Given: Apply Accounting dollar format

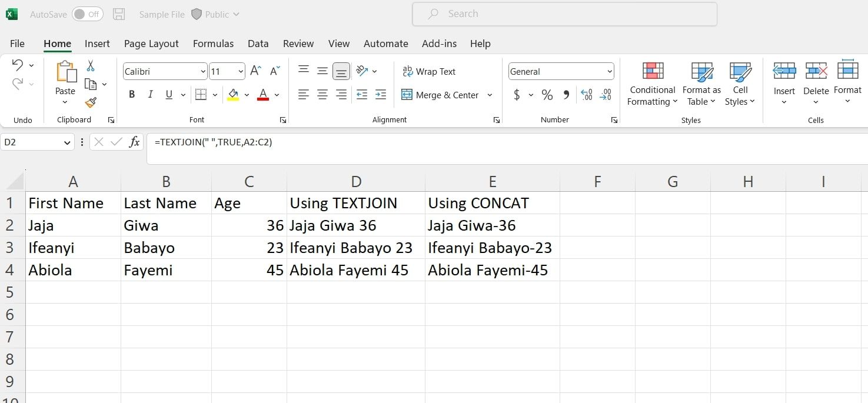Looking at the screenshot, I should (517, 95).
